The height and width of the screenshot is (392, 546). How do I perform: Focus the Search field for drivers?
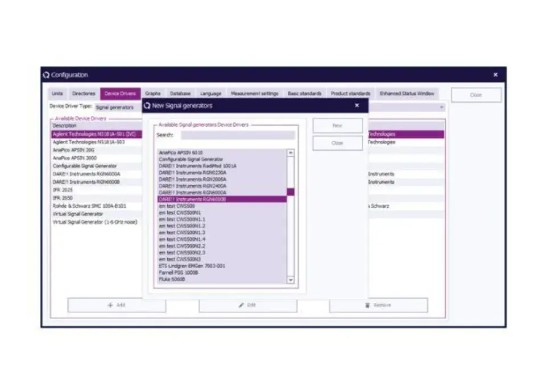(x=237, y=135)
